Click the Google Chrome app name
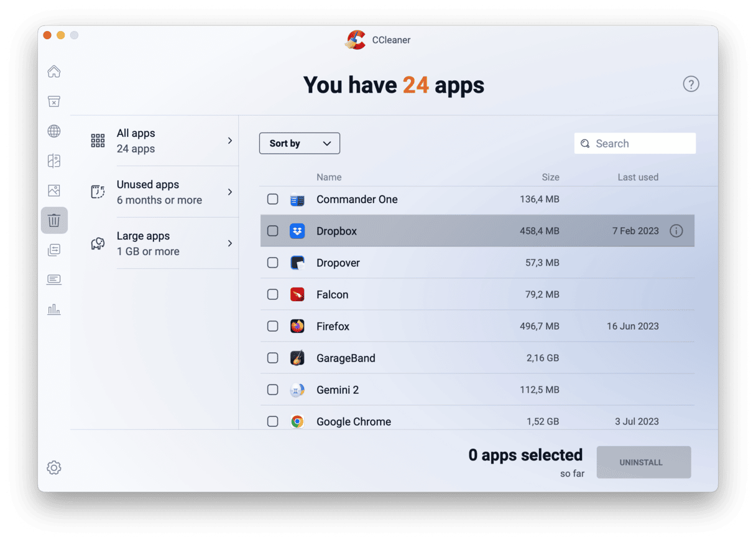Viewport: 756px width, 542px height. 354,421
